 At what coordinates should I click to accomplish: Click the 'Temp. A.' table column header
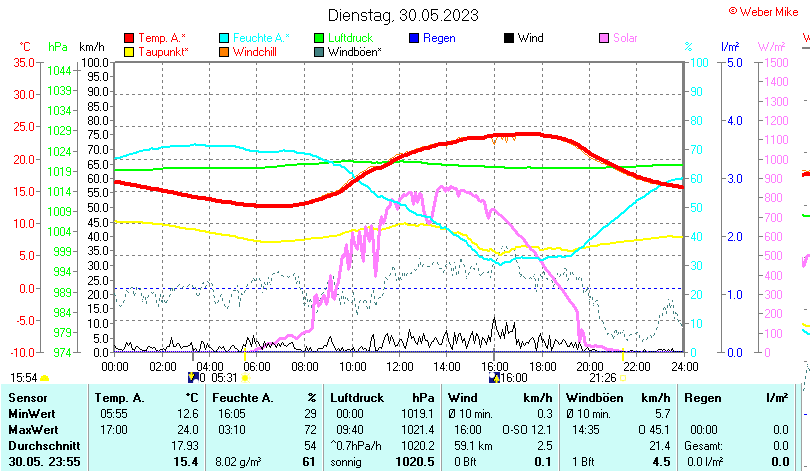pyautogui.click(x=119, y=398)
